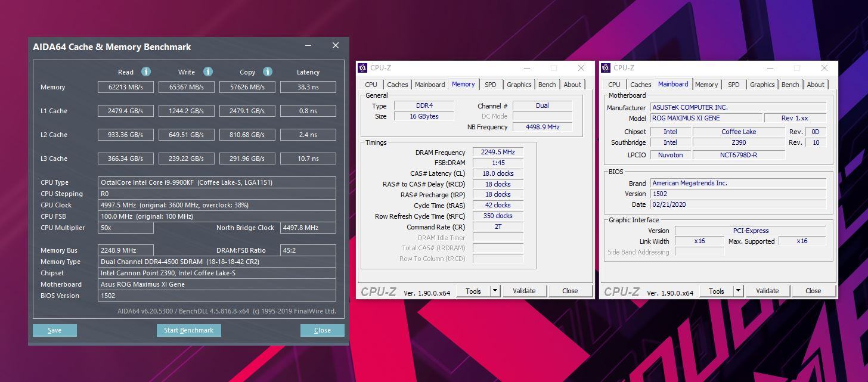Image resolution: width=868 pixels, height=382 pixels.
Task: Open SPD tab in CPU-Z Mainboard window
Action: pyautogui.click(x=734, y=85)
